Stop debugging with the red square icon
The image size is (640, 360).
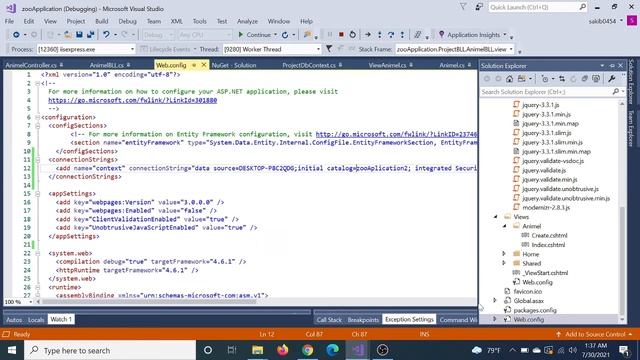tap(341, 35)
